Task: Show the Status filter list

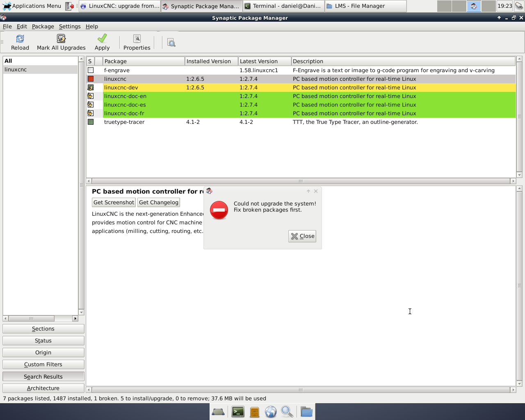Action: pos(43,341)
